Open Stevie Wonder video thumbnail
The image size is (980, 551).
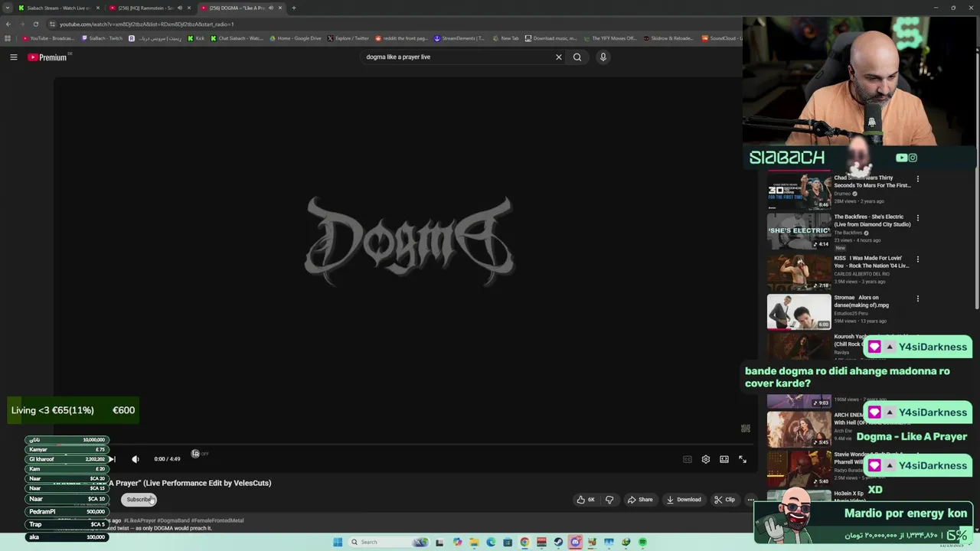coord(799,468)
